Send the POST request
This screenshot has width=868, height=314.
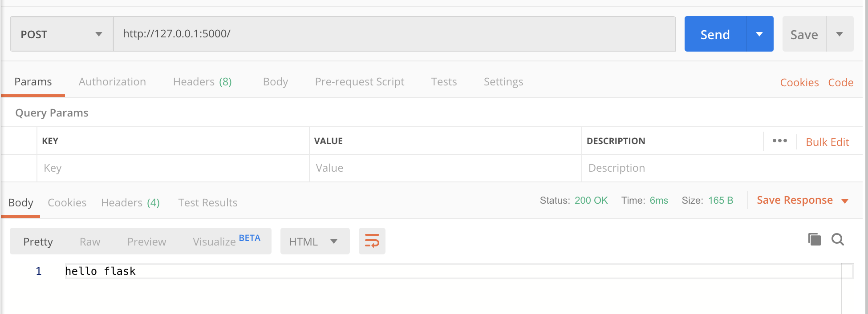[715, 34]
